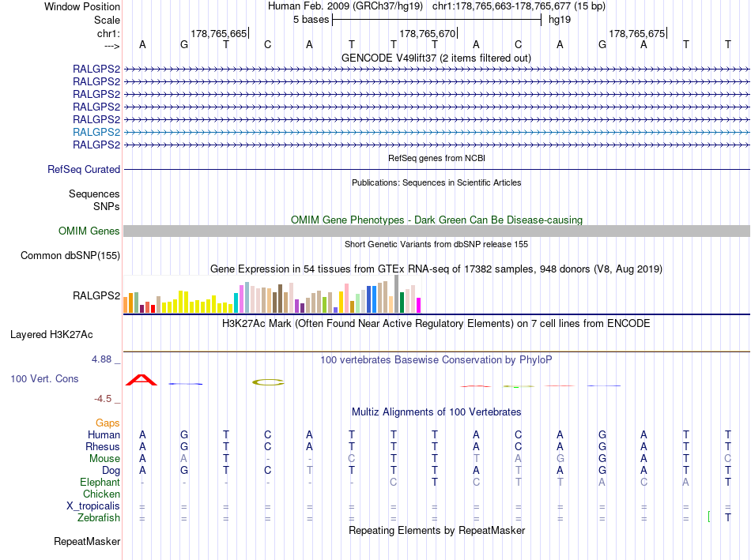
Task: Click the Rhesus alignment row label
Action: (103, 446)
